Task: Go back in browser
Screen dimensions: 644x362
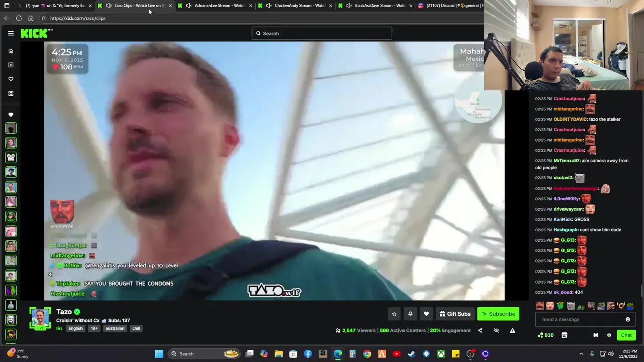Action: pos(7,18)
